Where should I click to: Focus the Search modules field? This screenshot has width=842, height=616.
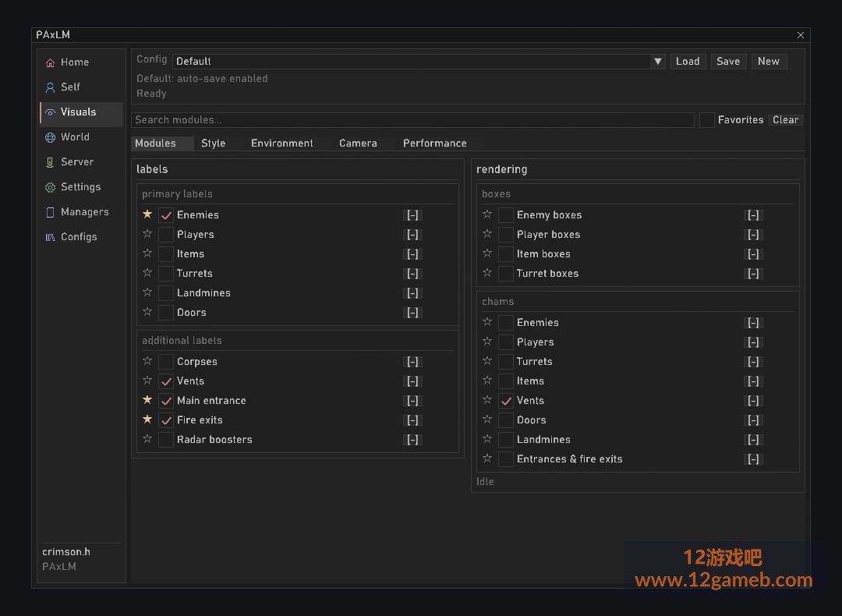[x=412, y=120]
